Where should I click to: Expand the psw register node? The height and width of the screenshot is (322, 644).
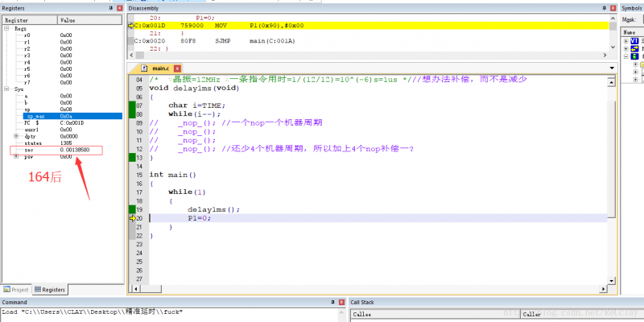coord(17,157)
